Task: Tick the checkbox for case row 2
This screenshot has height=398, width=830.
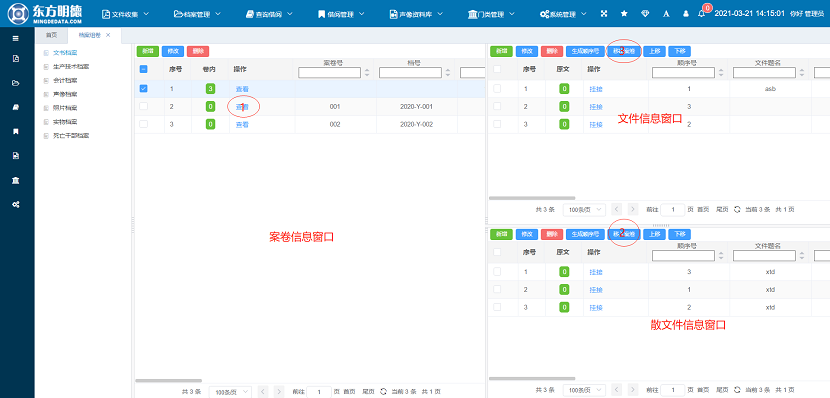Action: [x=143, y=106]
